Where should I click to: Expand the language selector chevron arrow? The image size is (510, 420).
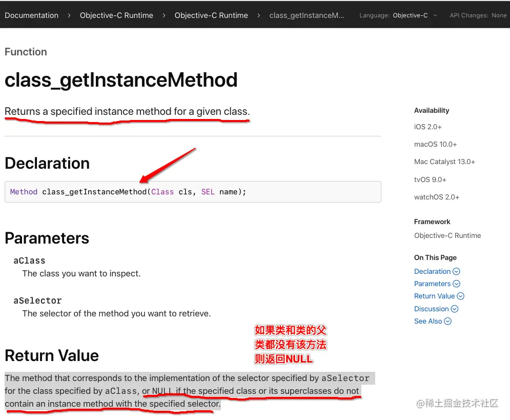[435, 15]
